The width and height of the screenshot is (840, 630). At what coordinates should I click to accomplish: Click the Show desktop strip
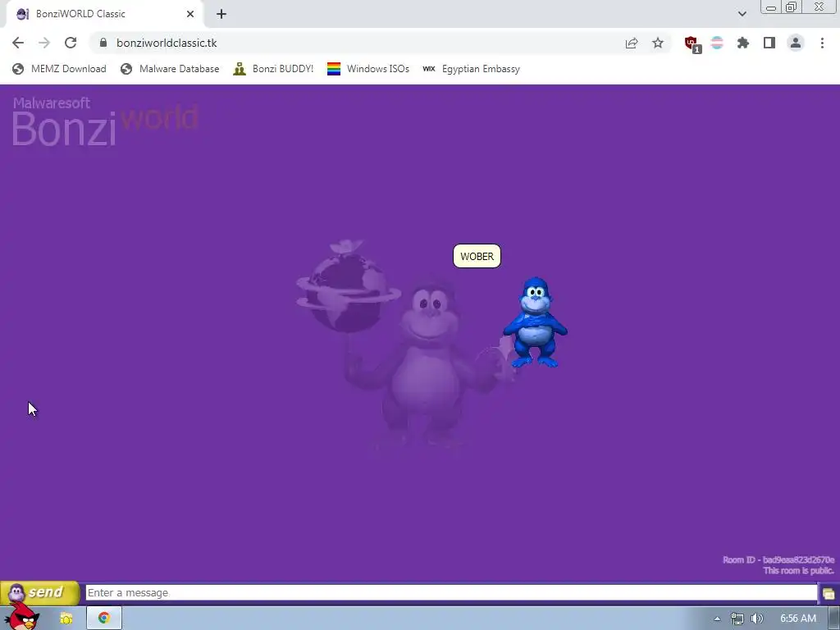point(834,619)
